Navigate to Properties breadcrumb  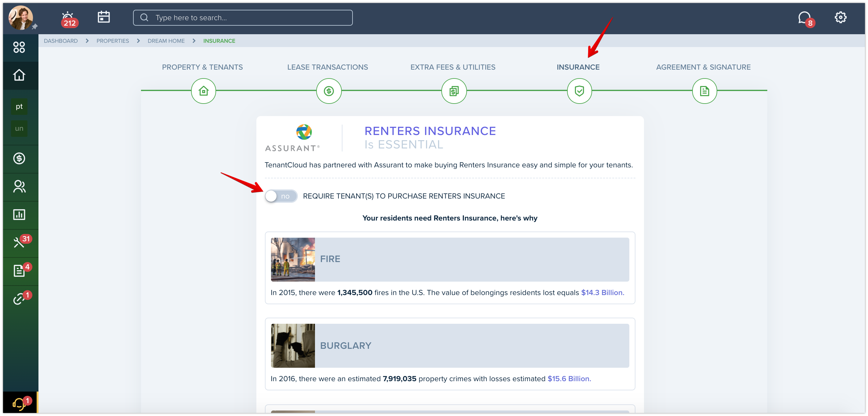tap(113, 41)
